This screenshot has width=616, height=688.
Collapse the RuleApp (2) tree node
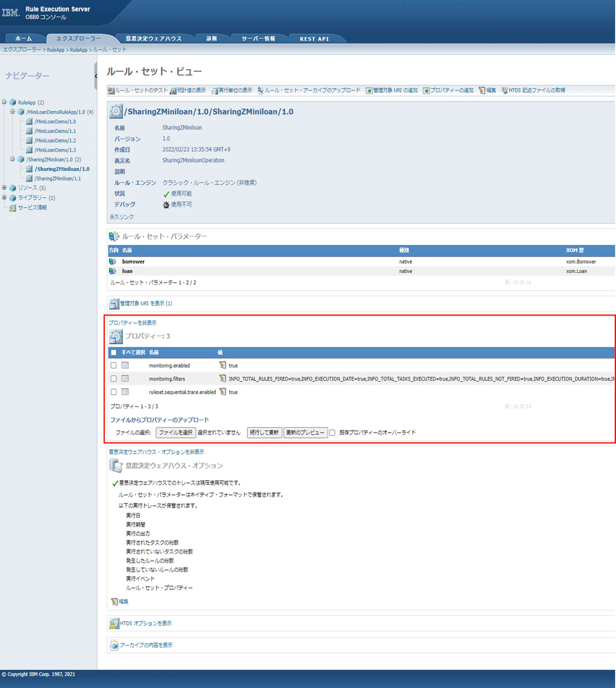pos(4,102)
